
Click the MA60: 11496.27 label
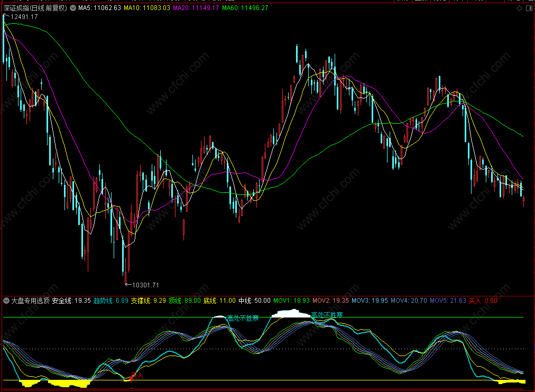(x=245, y=8)
